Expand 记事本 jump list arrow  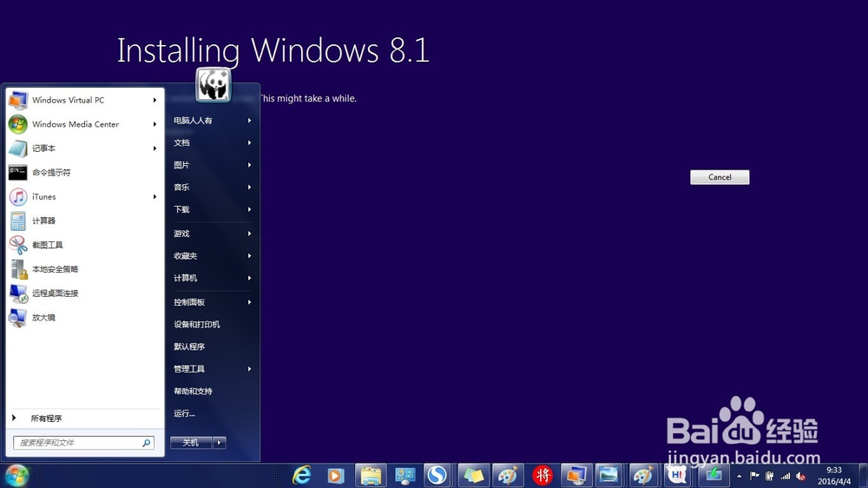tap(155, 148)
